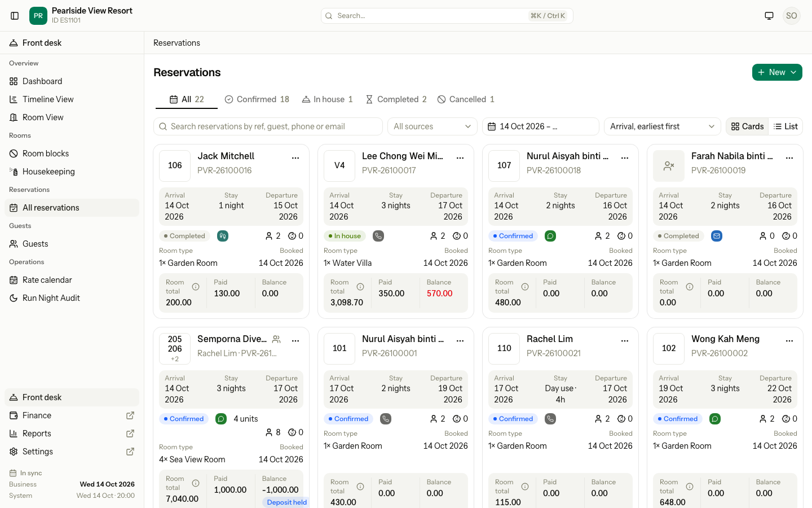
Task: Open more options for Rachel Lim card
Action: [x=625, y=341]
